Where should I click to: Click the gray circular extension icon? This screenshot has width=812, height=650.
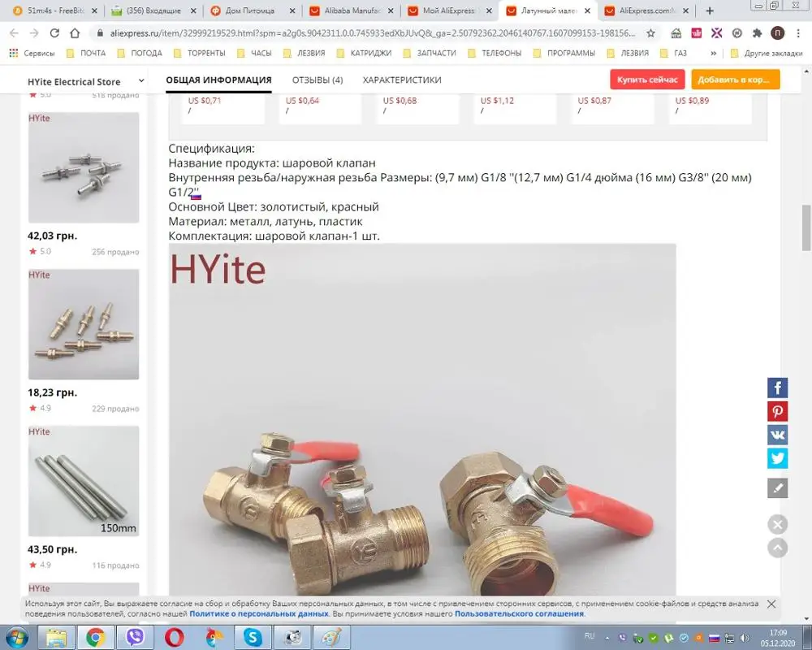(737, 33)
